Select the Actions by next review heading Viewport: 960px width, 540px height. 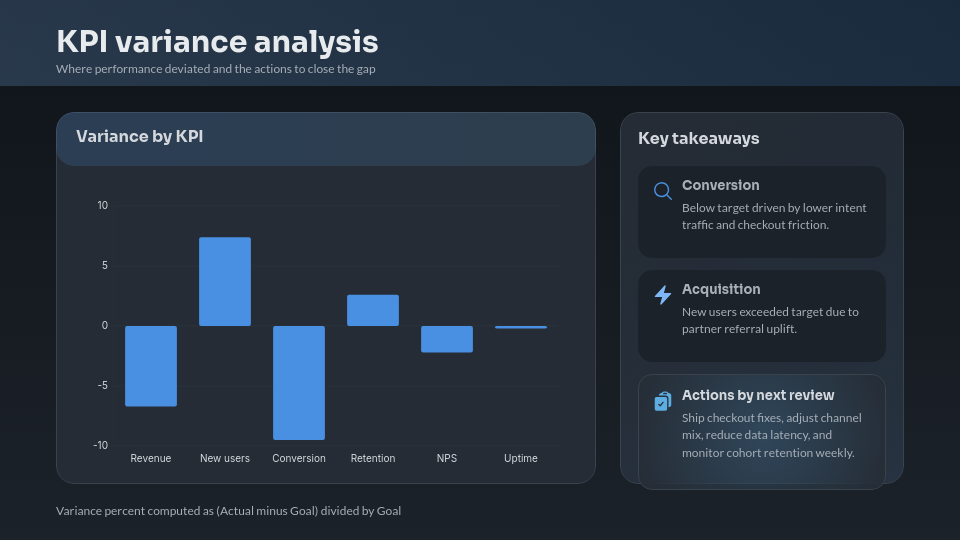point(758,395)
